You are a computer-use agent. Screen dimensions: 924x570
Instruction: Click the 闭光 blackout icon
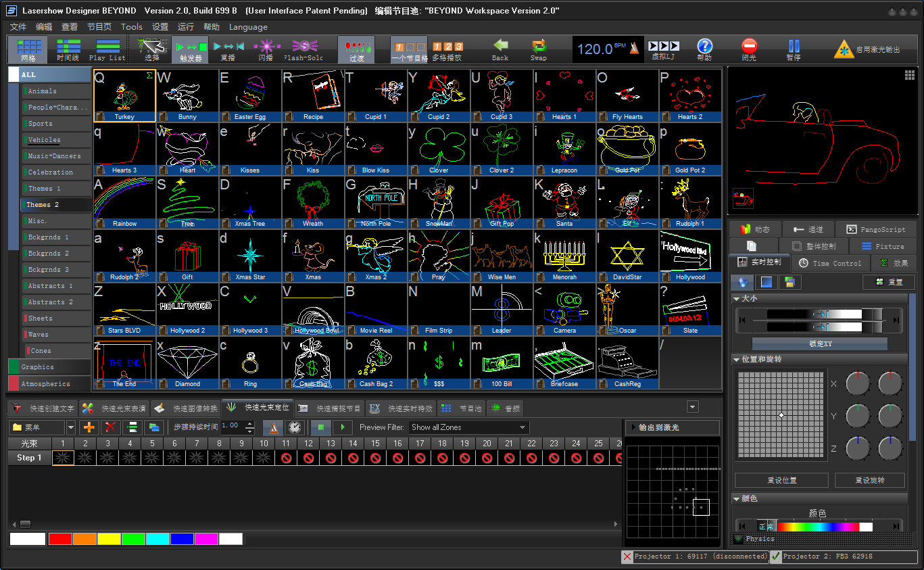pyautogui.click(x=749, y=45)
